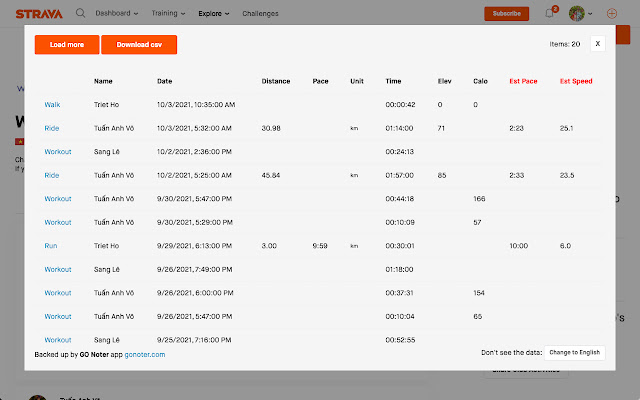
Task: Expand the chevron next to profile avatar
Action: pyautogui.click(x=590, y=14)
